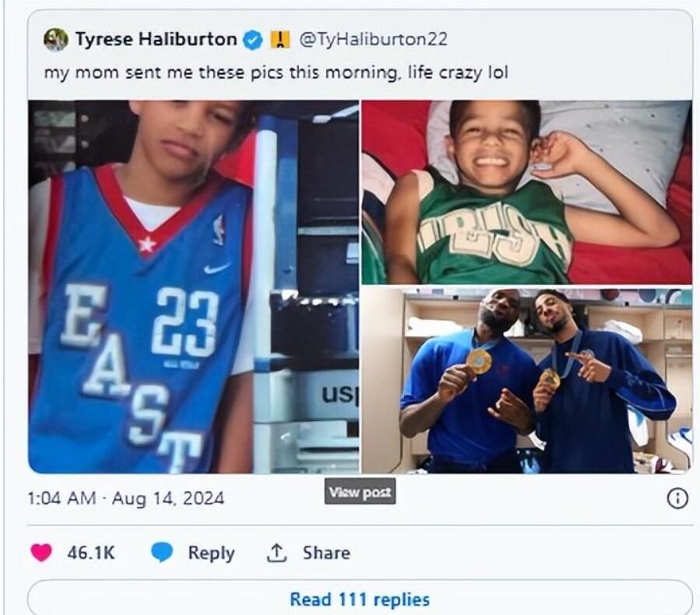Click the 1:04 AM Aug 14, 2024 timestamp

click(x=126, y=498)
